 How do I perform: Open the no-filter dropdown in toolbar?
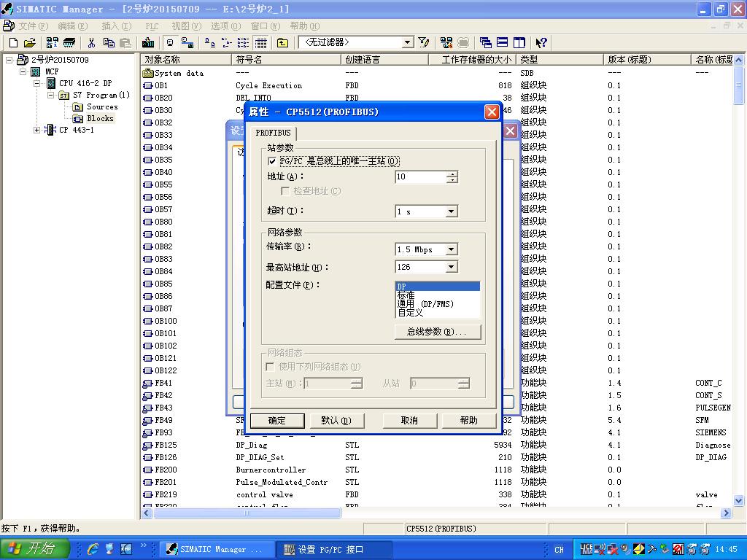(x=407, y=43)
